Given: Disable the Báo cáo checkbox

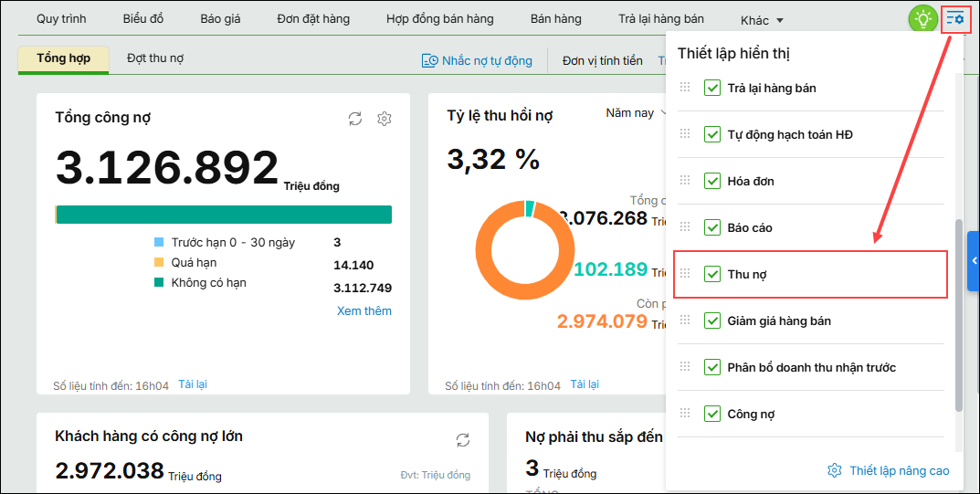Looking at the screenshot, I should 712,227.
